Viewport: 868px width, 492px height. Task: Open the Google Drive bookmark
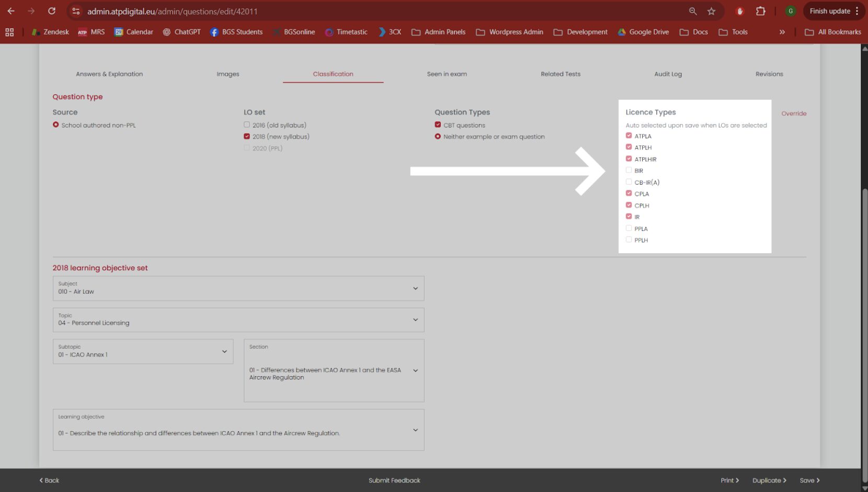(x=643, y=32)
